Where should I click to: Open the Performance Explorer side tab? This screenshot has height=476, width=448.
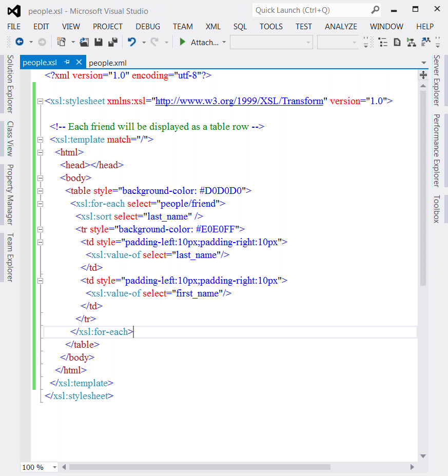(x=437, y=150)
